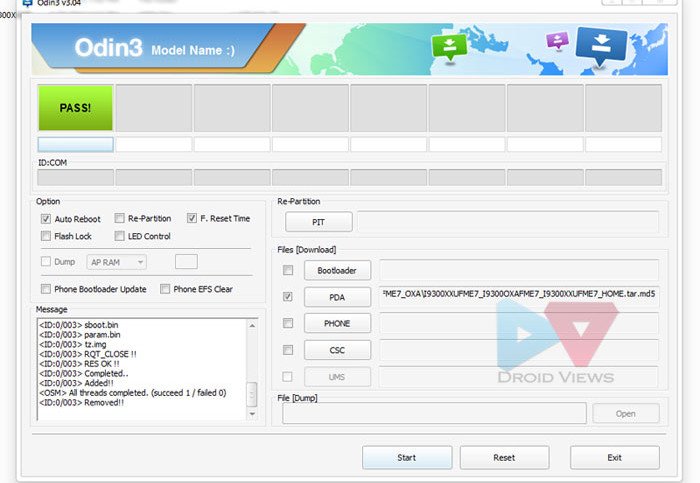Click the progress bar under PASS! box
Screen dimensions: 700x483
[75, 144]
